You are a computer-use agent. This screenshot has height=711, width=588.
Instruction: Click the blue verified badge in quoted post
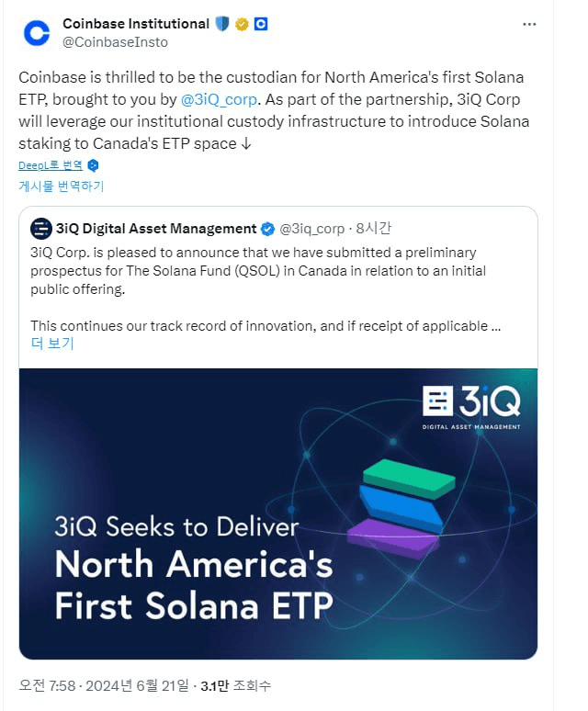(266, 229)
